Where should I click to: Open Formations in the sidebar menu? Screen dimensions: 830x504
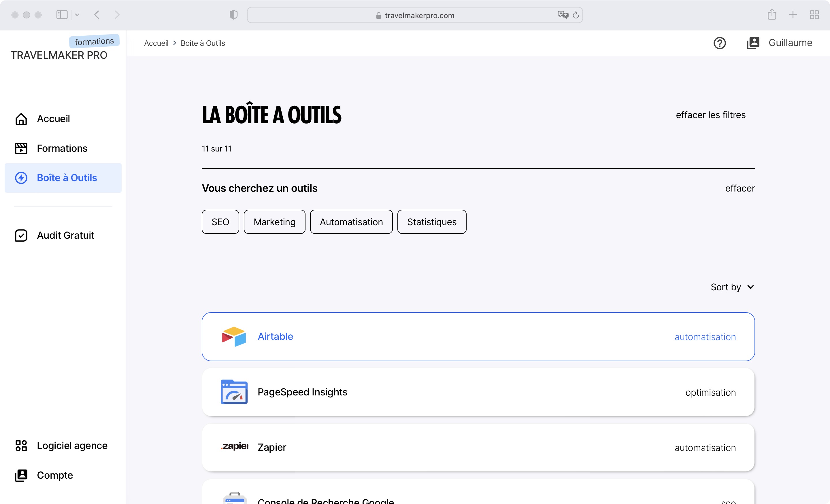tap(63, 149)
